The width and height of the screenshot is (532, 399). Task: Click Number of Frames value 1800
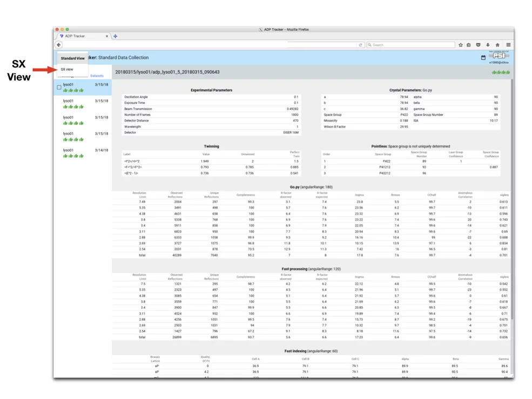pyautogui.click(x=295, y=115)
